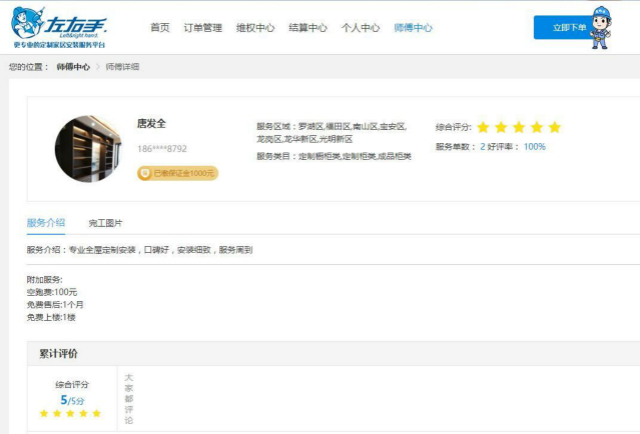The width and height of the screenshot is (640, 434).
Task: Open 订单管理 in the top menu
Action: 203,28
